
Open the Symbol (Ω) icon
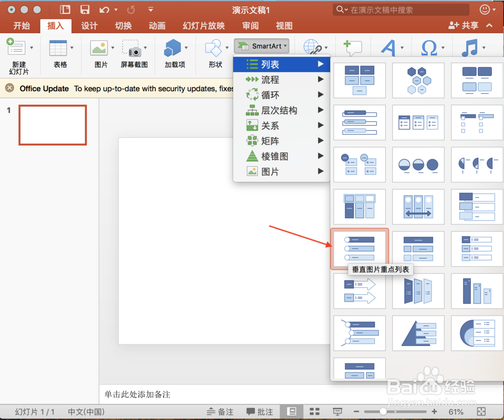pos(429,48)
